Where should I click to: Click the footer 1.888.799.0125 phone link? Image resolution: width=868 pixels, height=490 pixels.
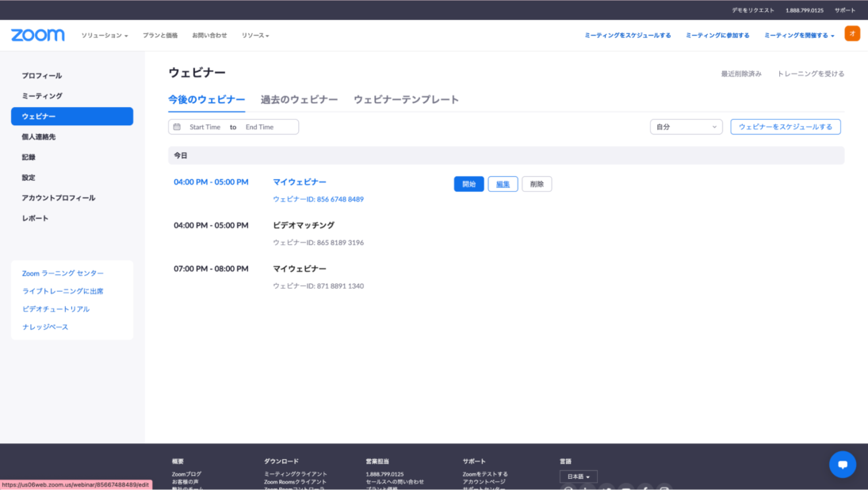point(384,474)
